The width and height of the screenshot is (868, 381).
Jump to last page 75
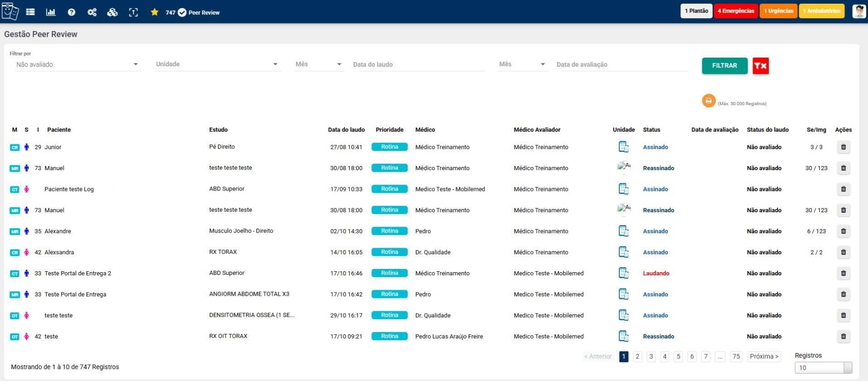click(x=736, y=357)
